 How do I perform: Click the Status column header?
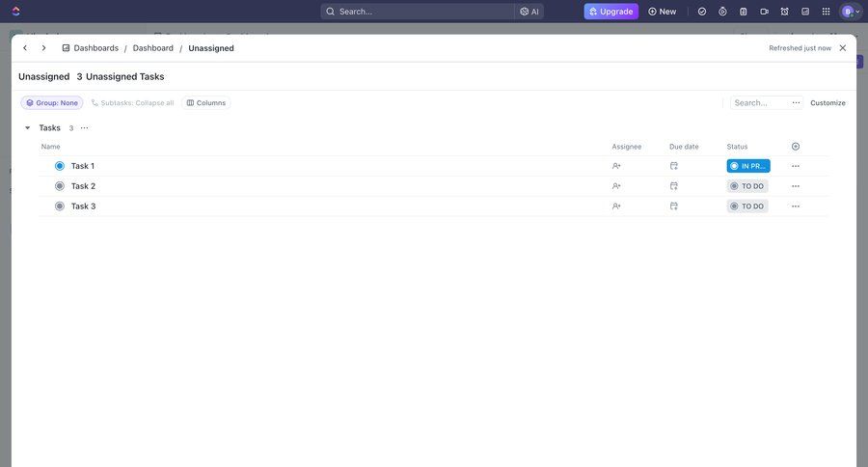[x=737, y=147]
